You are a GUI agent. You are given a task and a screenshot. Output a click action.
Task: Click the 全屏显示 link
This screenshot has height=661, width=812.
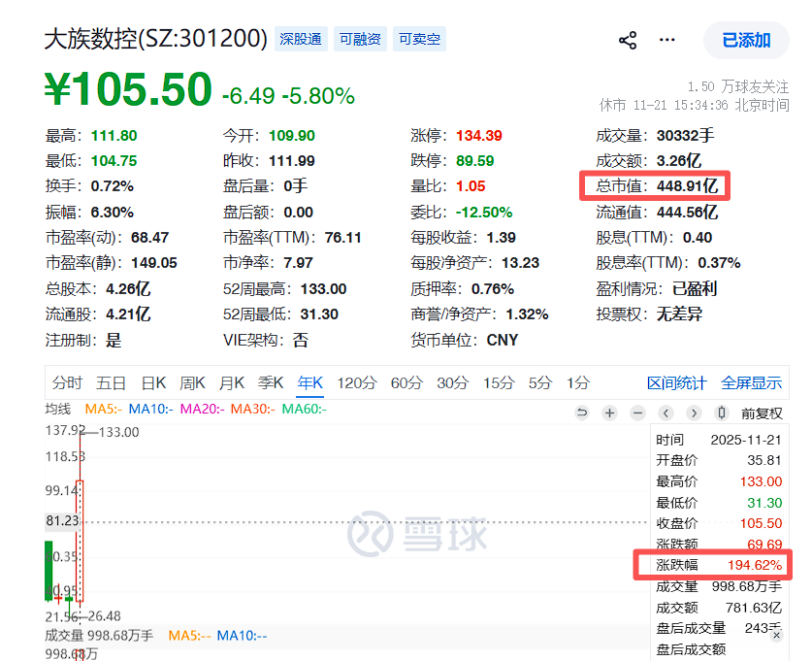click(x=752, y=382)
